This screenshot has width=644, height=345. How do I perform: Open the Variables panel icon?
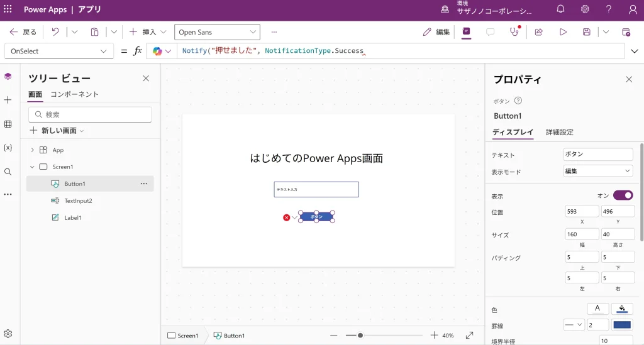click(8, 148)
